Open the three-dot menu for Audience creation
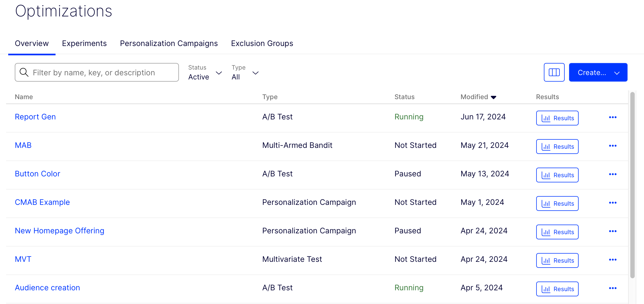 pos(613,288)
